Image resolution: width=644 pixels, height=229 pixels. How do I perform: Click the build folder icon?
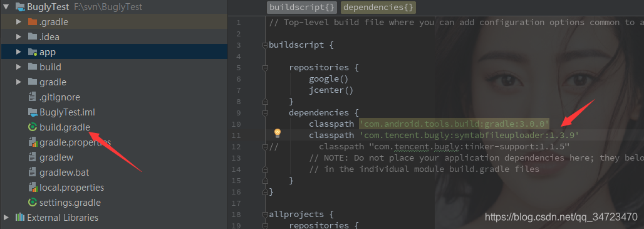(33, 67)
